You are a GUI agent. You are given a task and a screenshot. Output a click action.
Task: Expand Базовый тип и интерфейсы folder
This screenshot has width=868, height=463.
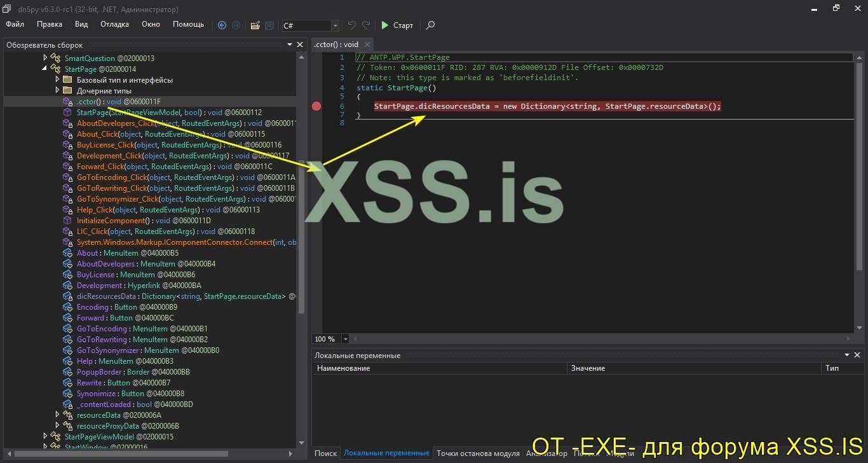57,80
